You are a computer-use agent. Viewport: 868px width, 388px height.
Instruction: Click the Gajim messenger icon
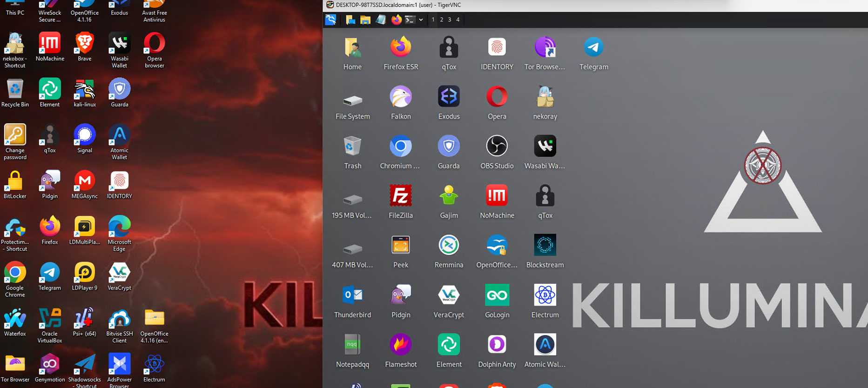click(x=449, y=202)
